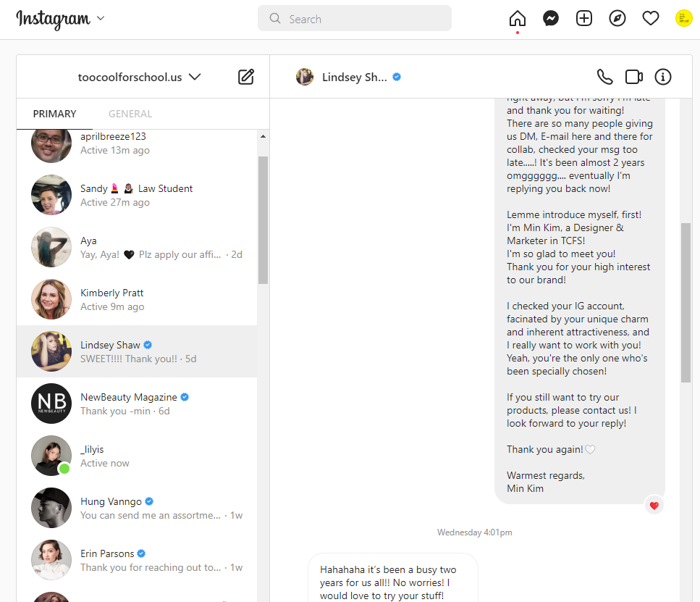The width and height of the screenshot is (700, 602).
Task: Open the yellow profile avatar menu
Action: (x=683, y=18)
